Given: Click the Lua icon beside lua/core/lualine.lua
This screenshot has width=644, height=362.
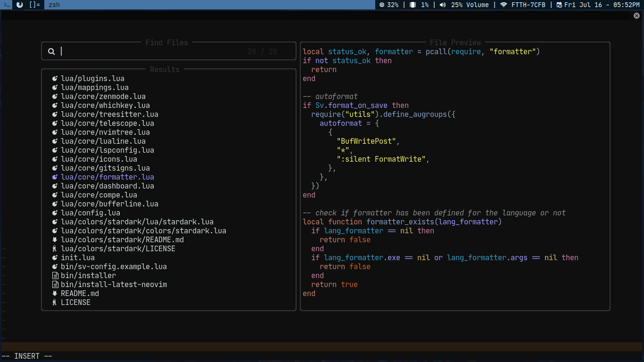Looking at the screenshot, I should point(55,141).
